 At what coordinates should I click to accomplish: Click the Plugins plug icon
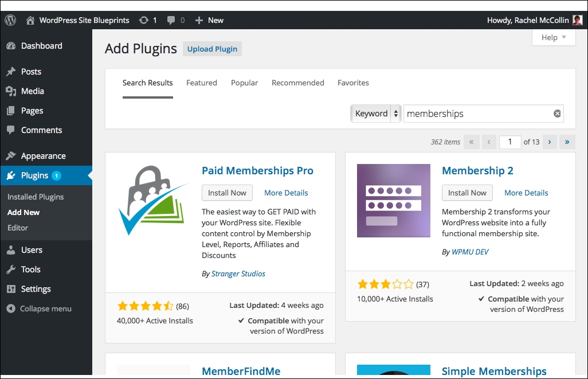[11, 175]
